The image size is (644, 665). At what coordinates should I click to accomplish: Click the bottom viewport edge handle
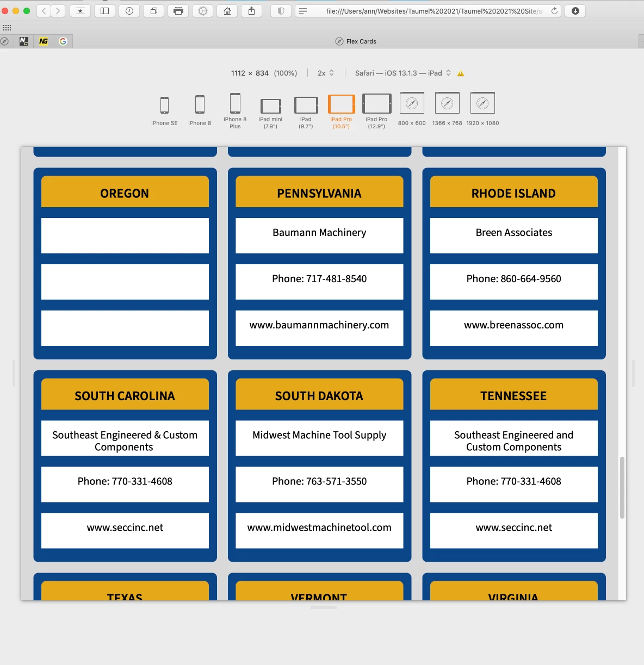(x=324, y=608)
